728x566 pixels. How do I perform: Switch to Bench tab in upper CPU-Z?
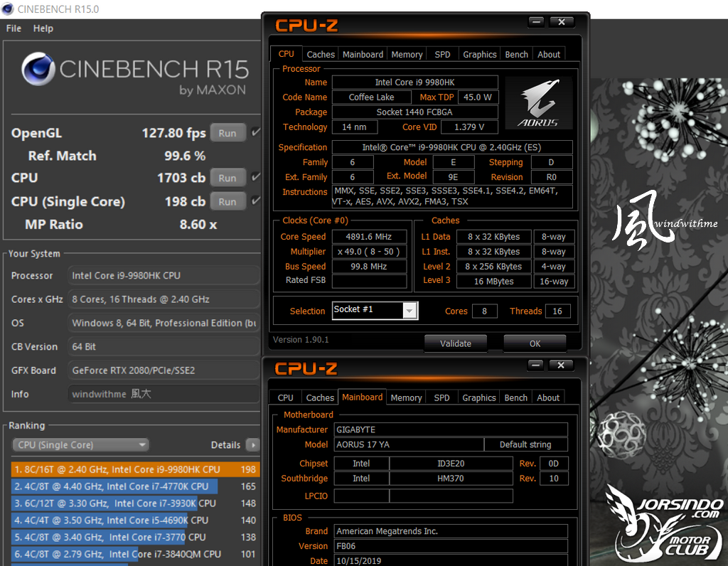click(516, 54)
